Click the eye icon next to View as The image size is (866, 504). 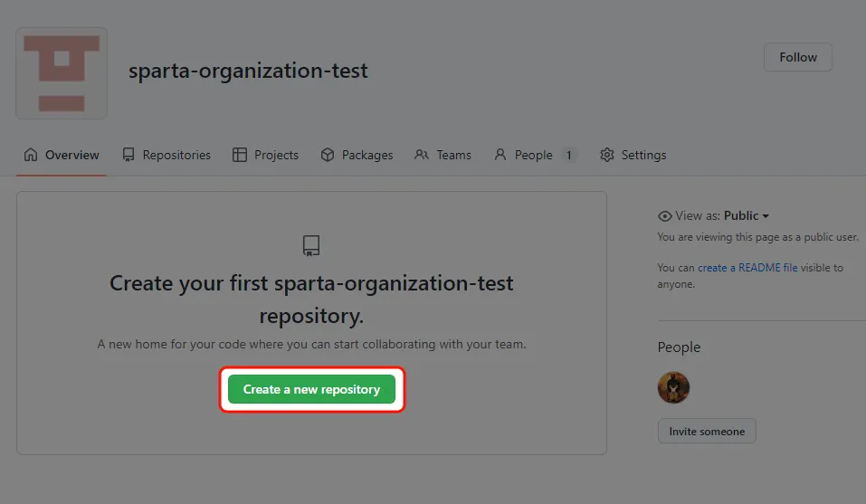[x=665, y=216]
